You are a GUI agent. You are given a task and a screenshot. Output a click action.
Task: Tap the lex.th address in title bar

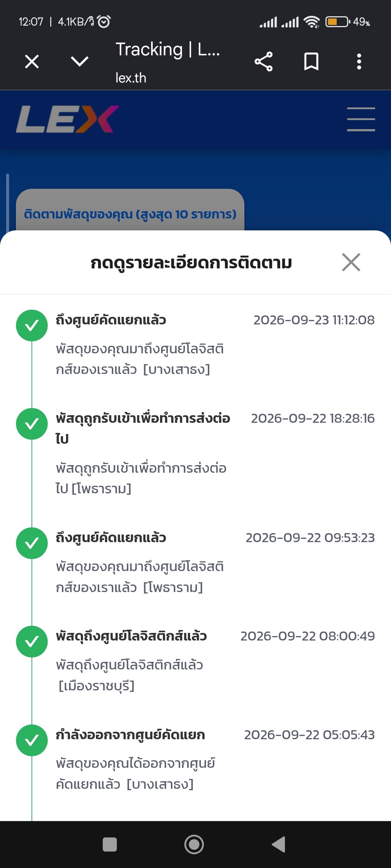pyautogui.click(x=131, y=78)
